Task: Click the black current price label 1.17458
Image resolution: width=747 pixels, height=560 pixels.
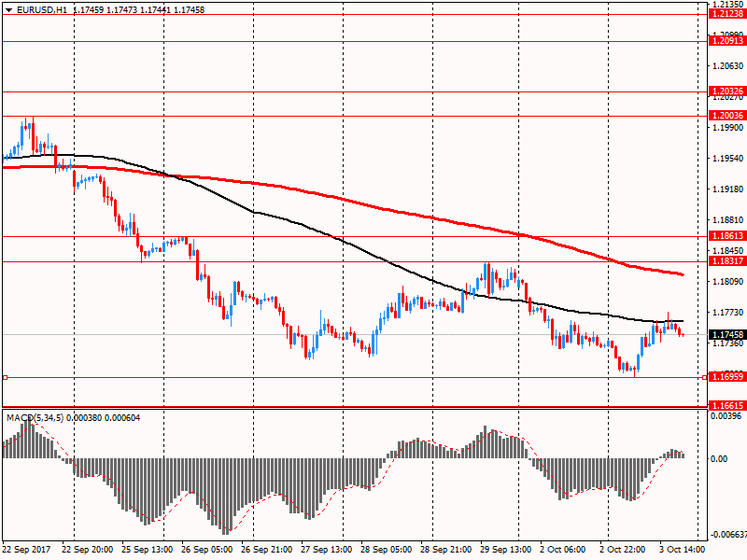Action: point(727,335)
